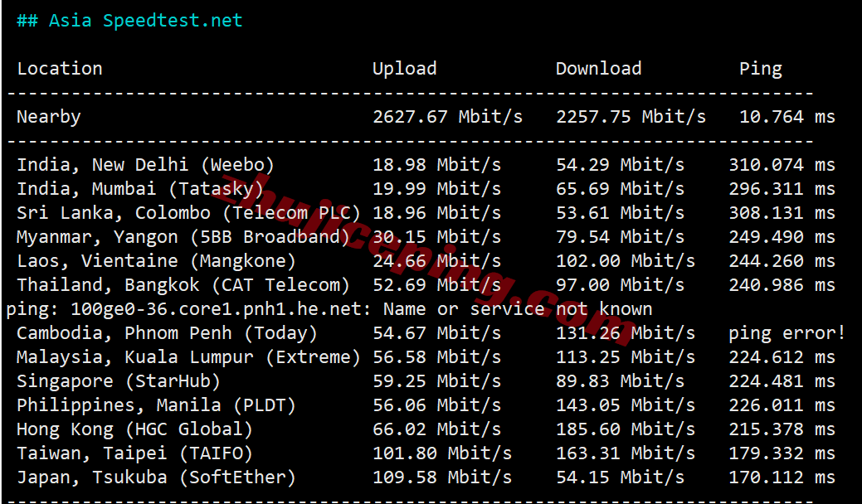The height and width of the screenshot is (504, 862).
Task: Select Hong Kong upload 66.02 Mbit/s
Action: (x=437, y=429)
